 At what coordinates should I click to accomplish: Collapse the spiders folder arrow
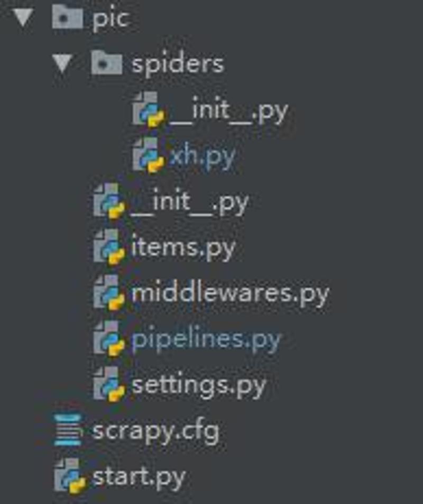[x=62, y=63]
